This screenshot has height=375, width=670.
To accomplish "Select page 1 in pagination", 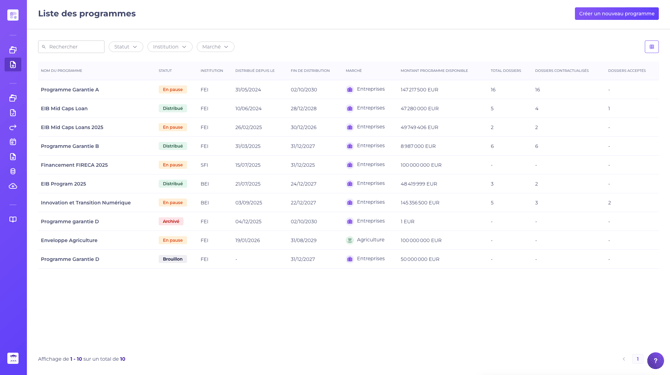I will click(638, 359).
